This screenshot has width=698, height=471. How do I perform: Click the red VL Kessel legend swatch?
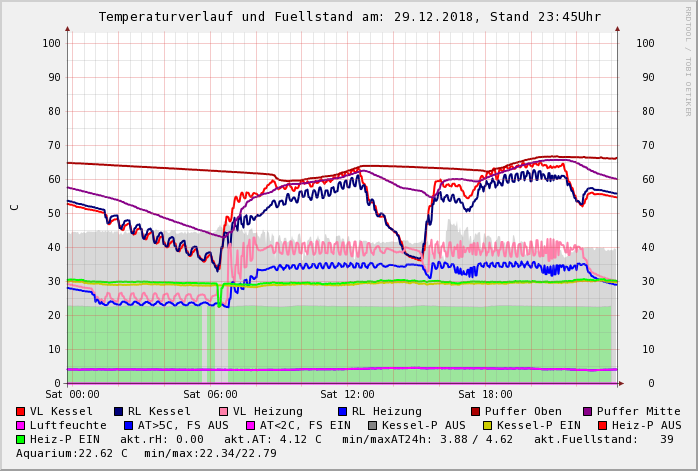(21, 411)
